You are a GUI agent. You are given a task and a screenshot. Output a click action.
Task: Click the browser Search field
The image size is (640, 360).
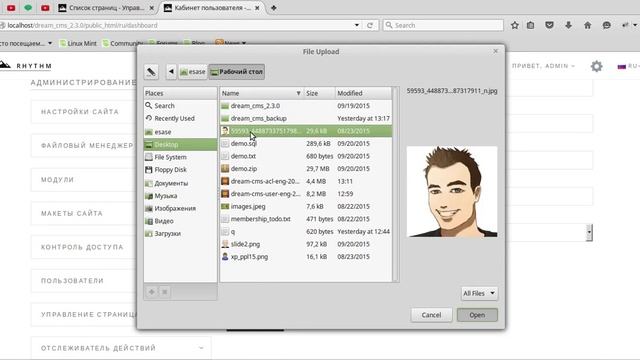443,25
